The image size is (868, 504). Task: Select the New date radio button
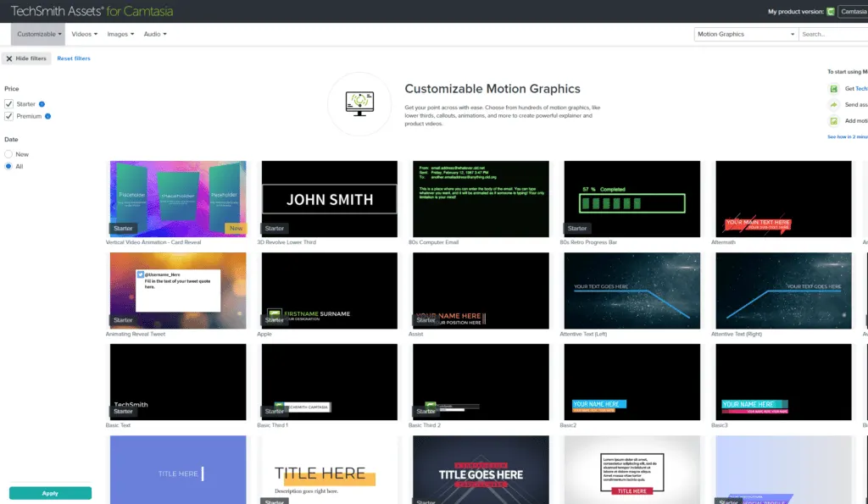click(8, 154)
